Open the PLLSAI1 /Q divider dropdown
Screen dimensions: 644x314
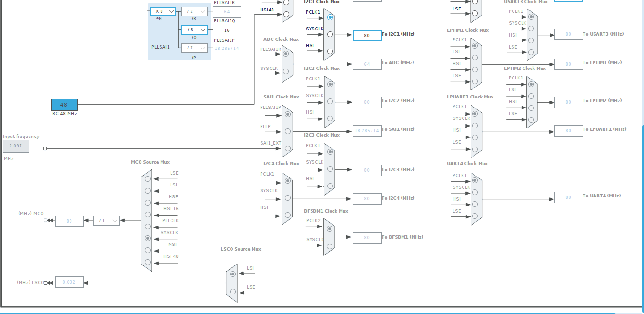point(194,30)
